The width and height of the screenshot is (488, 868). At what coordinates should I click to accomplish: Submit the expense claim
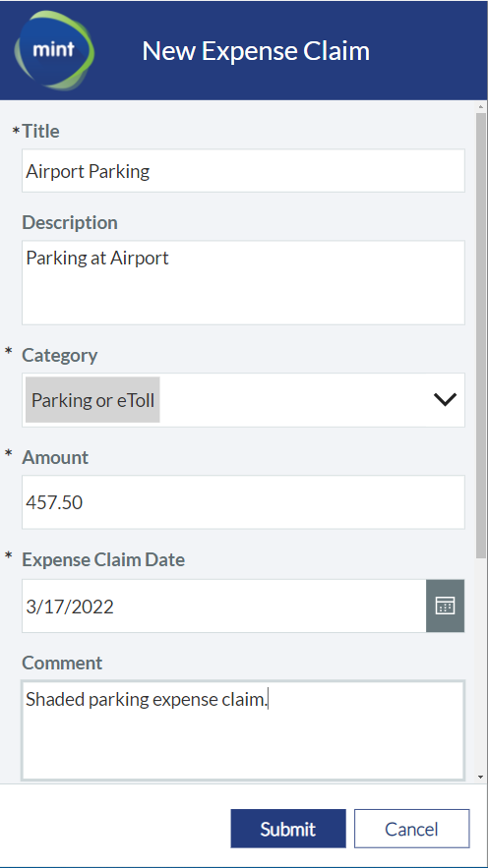click(288, 829)
